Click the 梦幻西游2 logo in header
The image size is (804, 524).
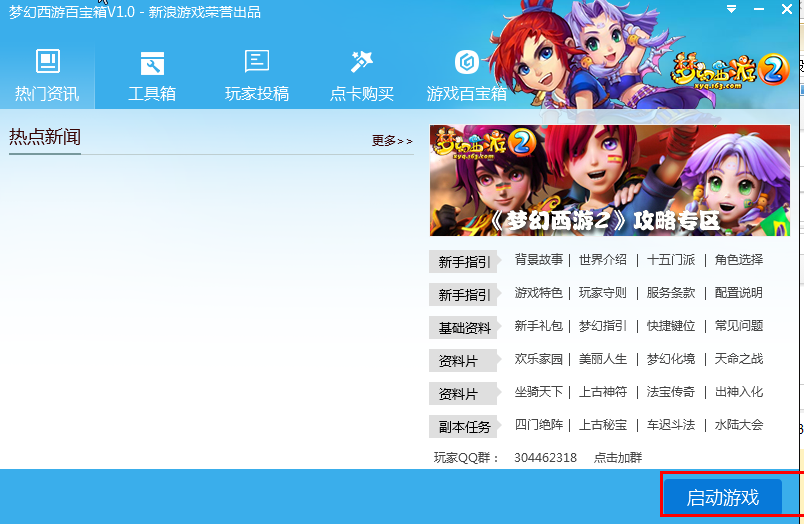730,71
